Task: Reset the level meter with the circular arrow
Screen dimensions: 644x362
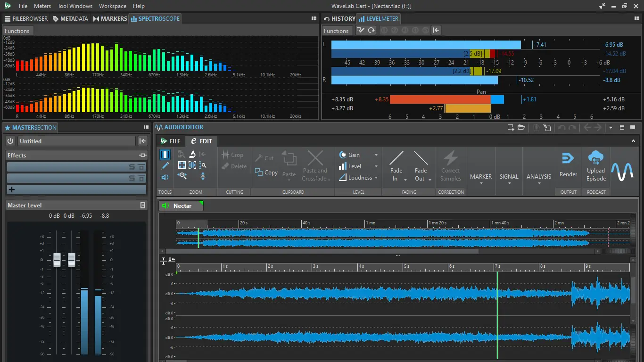Action: (x=372, y=31)
